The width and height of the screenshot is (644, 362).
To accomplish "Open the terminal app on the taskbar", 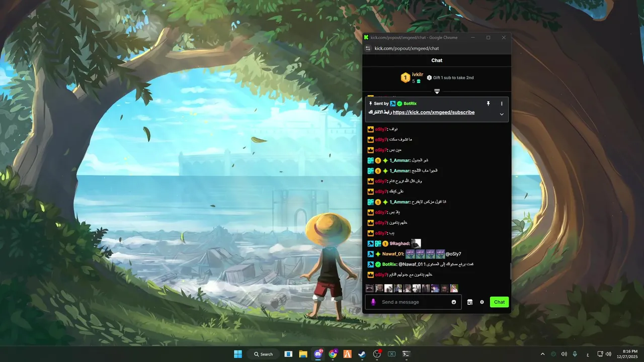I will pos(406,354).
